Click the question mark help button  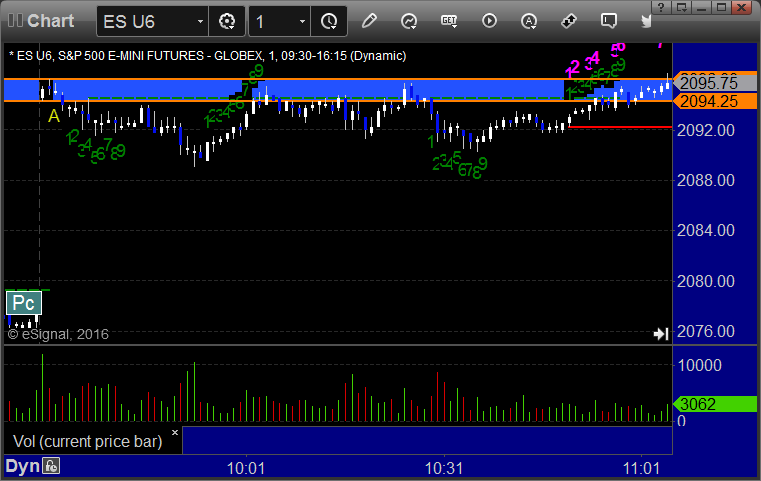pyautogui.click(x=661, y=7)
